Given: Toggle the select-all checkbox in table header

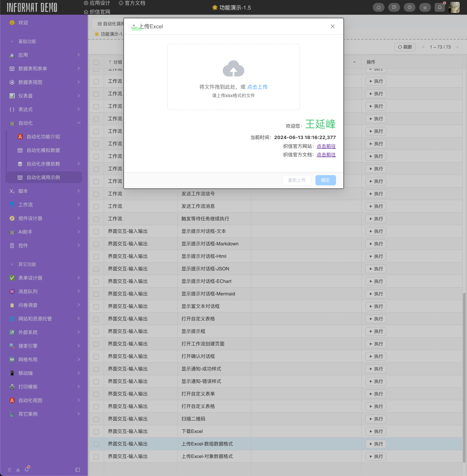Looking at the screenshot, I should 96,62.
